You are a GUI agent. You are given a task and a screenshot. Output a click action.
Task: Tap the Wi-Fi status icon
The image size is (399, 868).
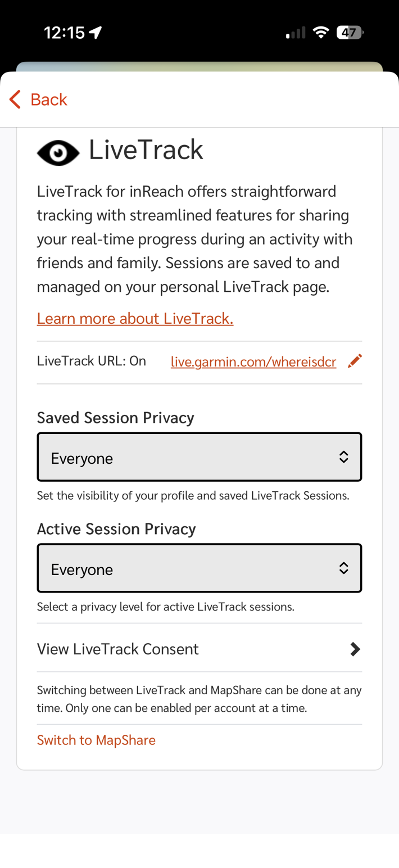click(x=321, y=33)
